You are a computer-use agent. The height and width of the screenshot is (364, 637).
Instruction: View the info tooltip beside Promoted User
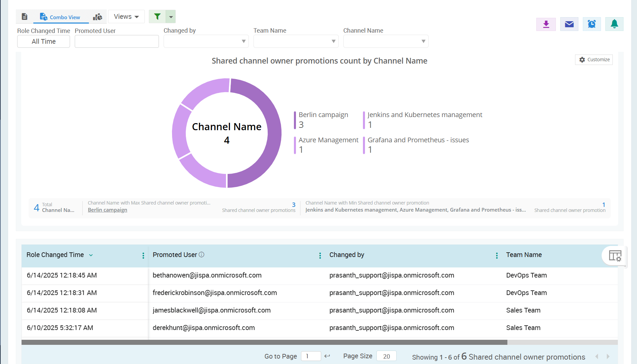(x=201, y=255)
